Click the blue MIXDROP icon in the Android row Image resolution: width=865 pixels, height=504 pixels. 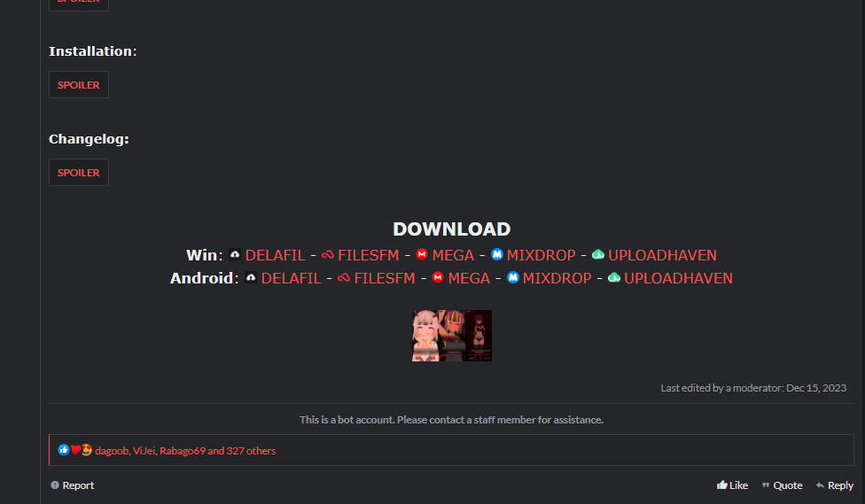pos(513,277)
